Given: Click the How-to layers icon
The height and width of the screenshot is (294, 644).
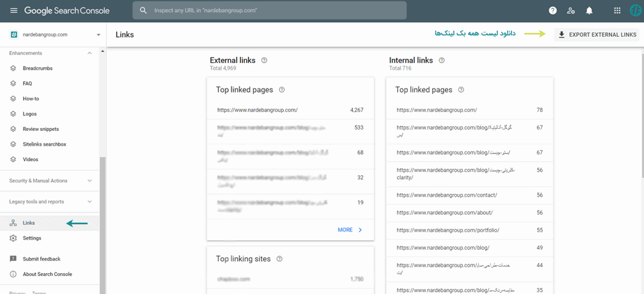Looking at the screenshot, I should tap(13, 99).
